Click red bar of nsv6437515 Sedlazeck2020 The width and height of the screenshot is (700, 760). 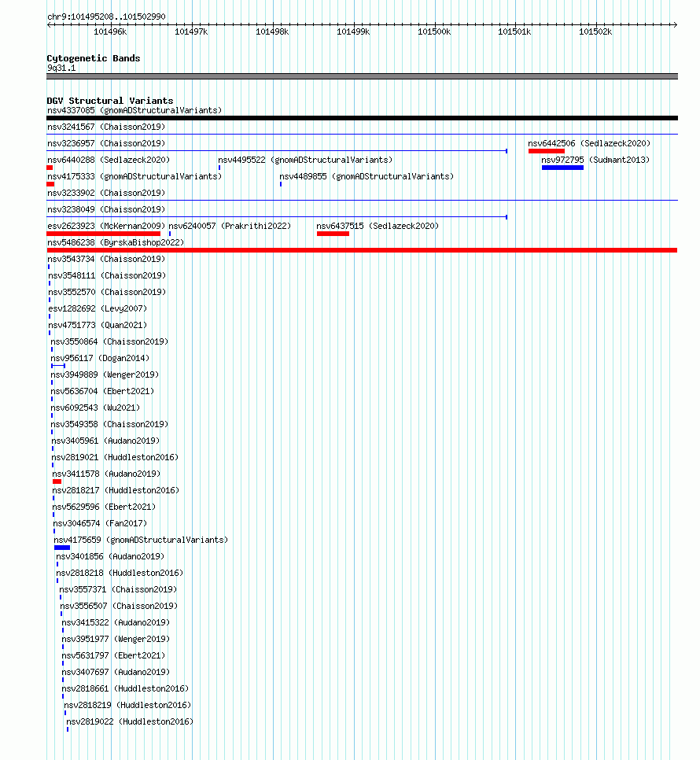click(x=333, y=234)
